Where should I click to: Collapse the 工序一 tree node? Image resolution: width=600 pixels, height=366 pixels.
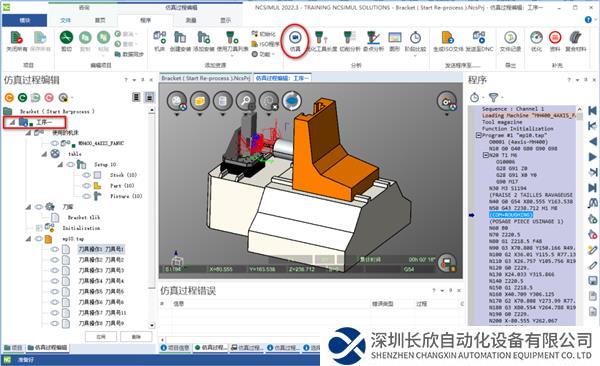pyautogui.click(x=12, y=123)
